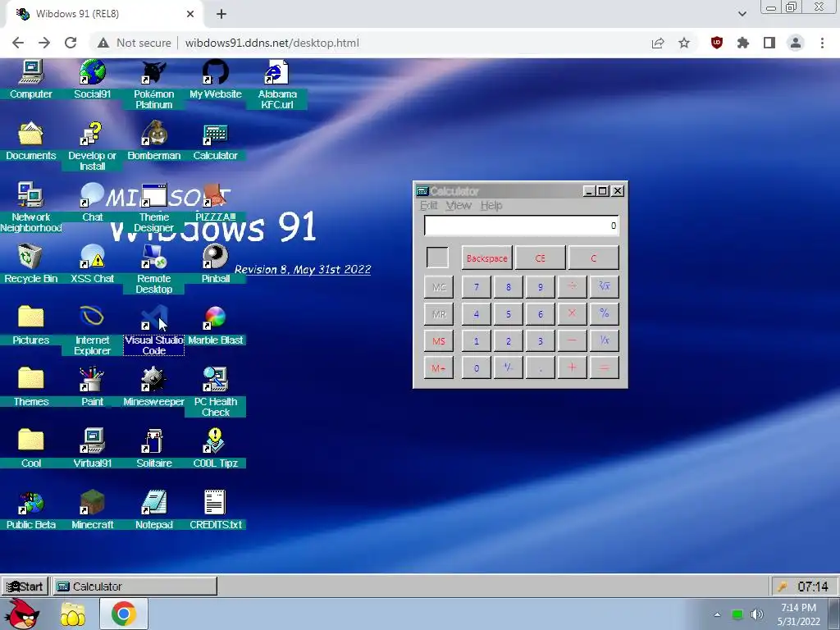
Task: Click the square root key
Action: 605,286
